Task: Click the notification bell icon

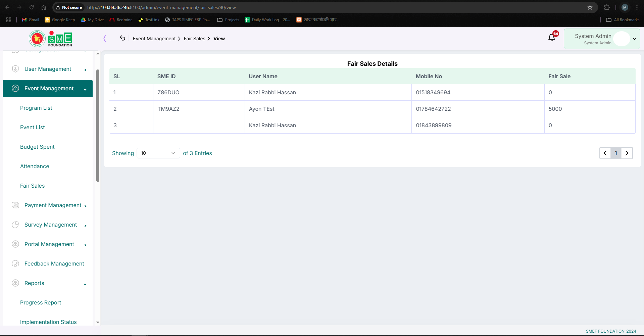Action: pyautogui.click(x=551, y=38)
